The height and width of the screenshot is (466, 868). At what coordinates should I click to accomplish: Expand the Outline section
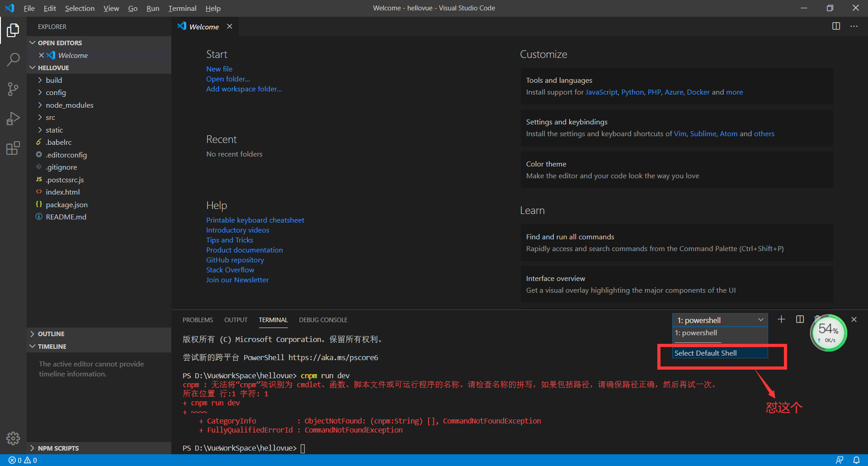pyautogui.click(x=99, y=334)
